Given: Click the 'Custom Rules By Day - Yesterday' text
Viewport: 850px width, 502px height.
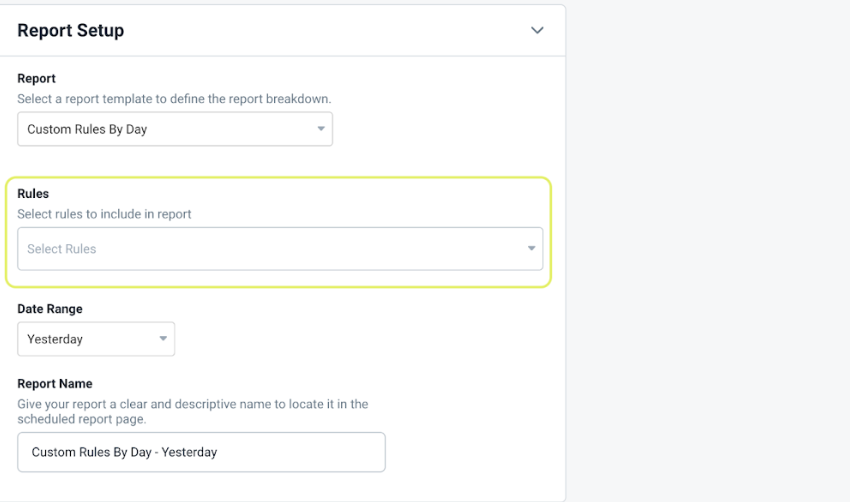Looking at the screenshot, I should click(124, 452).
